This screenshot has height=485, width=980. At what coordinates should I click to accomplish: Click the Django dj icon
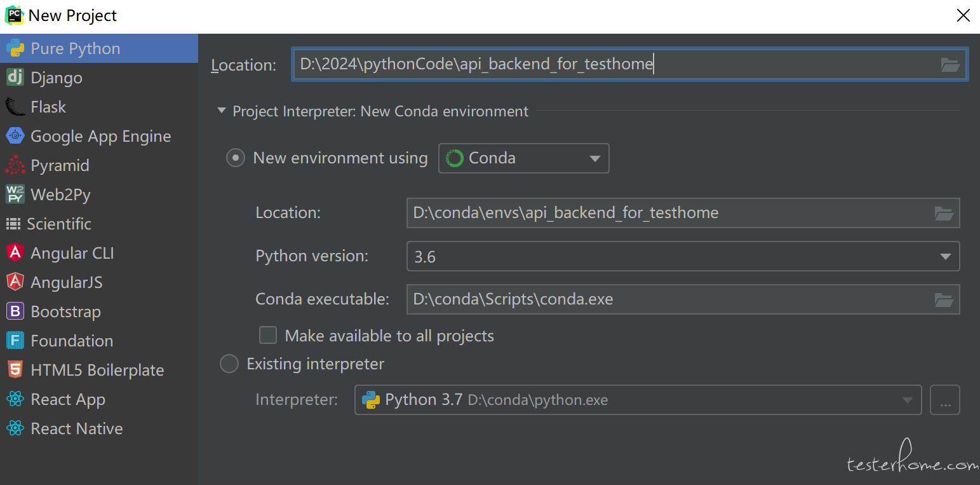pyautogui.click(x=15, y=78)
